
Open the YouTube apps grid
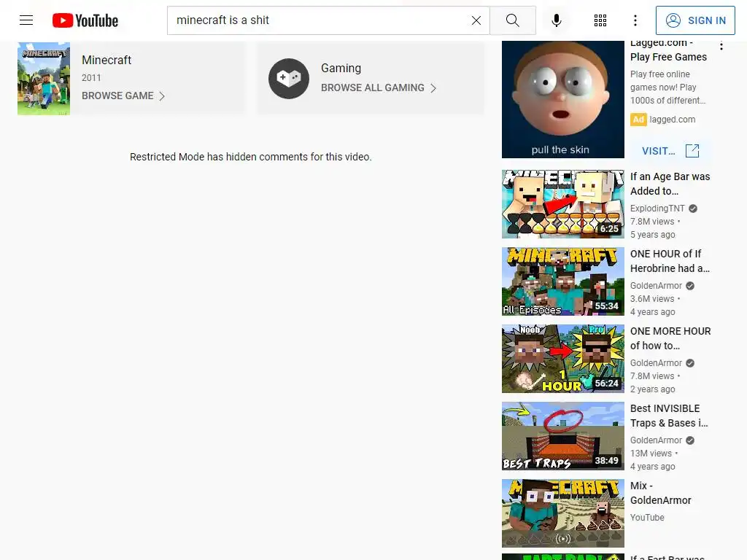pyautogui.click(x=600, y=20)
